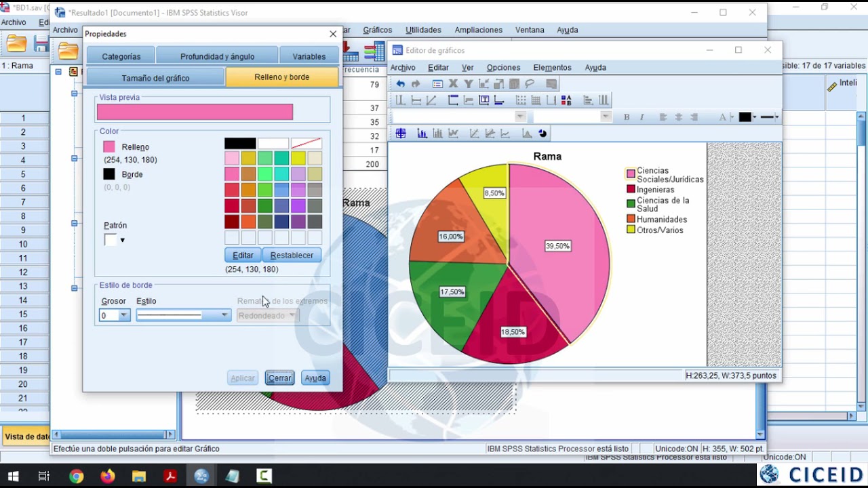This screenshot has height=488, width=868.
Task: Undo last action in Chart Editor
Action: 400,84
